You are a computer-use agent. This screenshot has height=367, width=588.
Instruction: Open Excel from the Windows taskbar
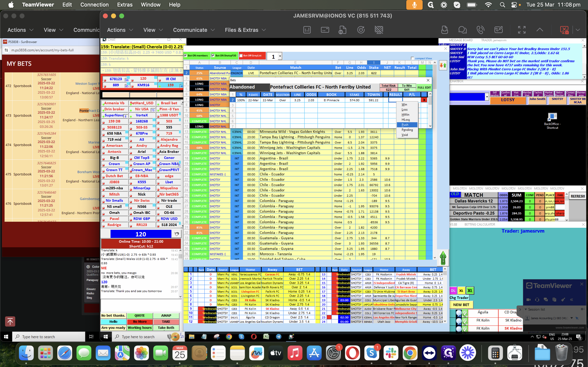(x=266, y=337)
